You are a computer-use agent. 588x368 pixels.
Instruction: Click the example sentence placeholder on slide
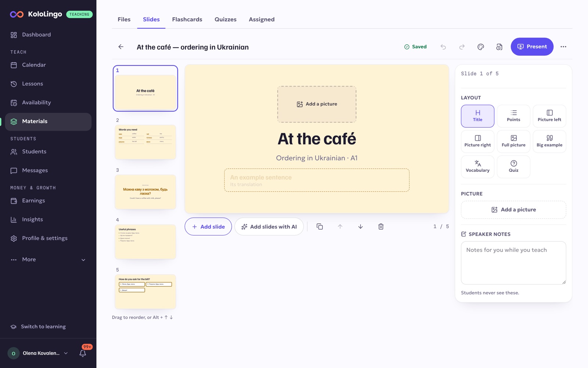pyautogui.click(x=317, y=180)
